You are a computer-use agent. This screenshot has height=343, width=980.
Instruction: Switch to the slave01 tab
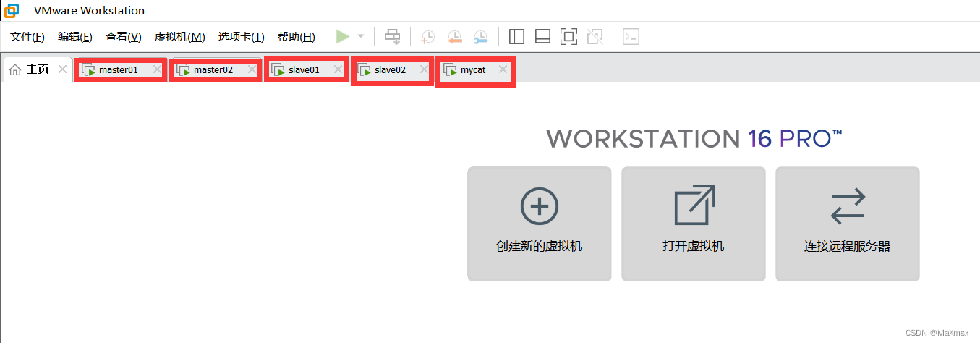(307, 69)
